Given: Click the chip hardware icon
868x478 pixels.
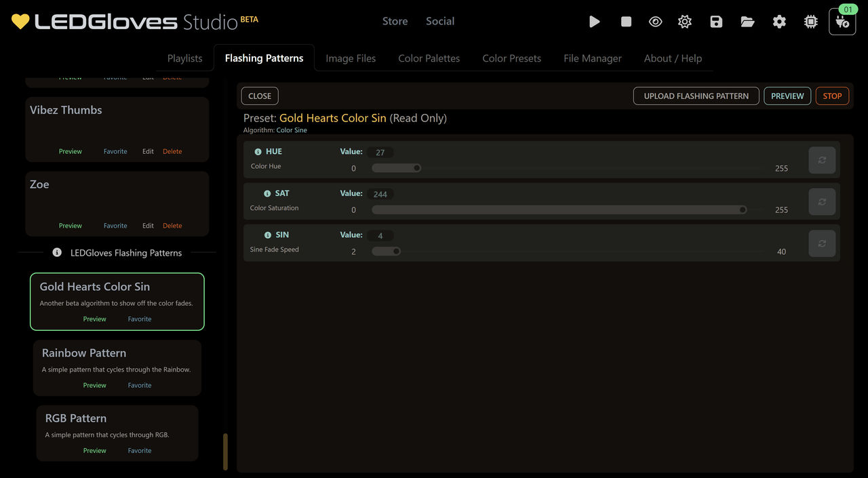Looking at the screenshot, I should coord(810,22).
